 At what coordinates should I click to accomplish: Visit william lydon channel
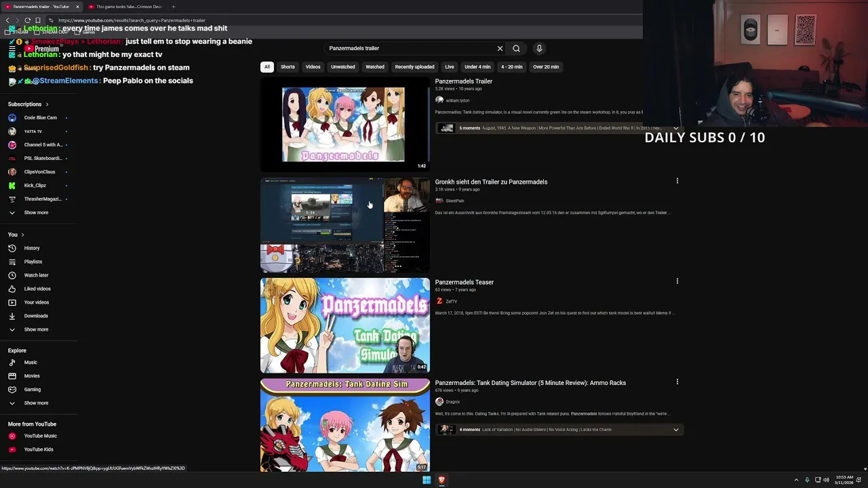click(x=457, y=100)
